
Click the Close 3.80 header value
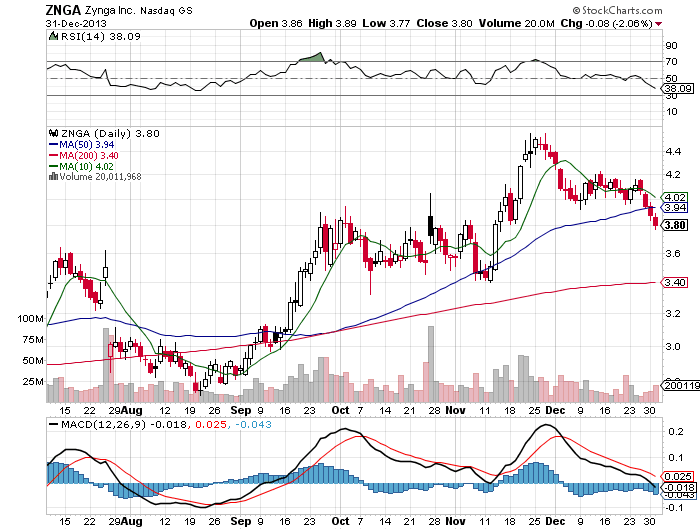click(x=444, y=23)
